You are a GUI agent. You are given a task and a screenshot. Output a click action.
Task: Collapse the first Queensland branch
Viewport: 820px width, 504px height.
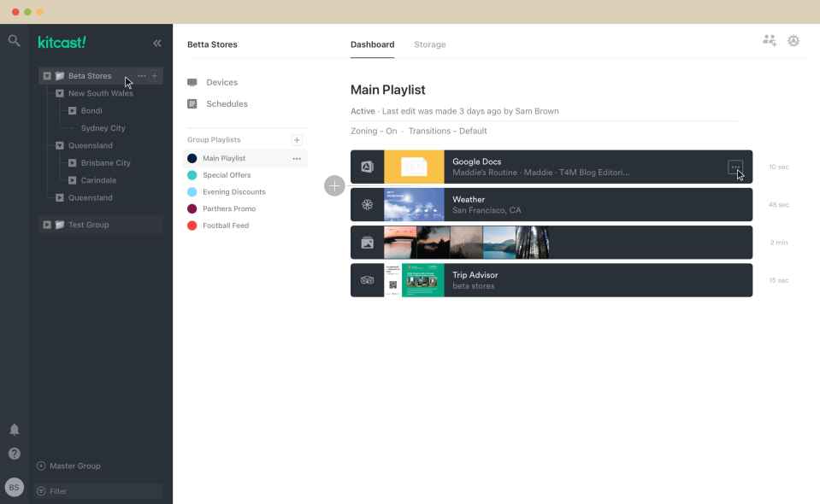60,146
